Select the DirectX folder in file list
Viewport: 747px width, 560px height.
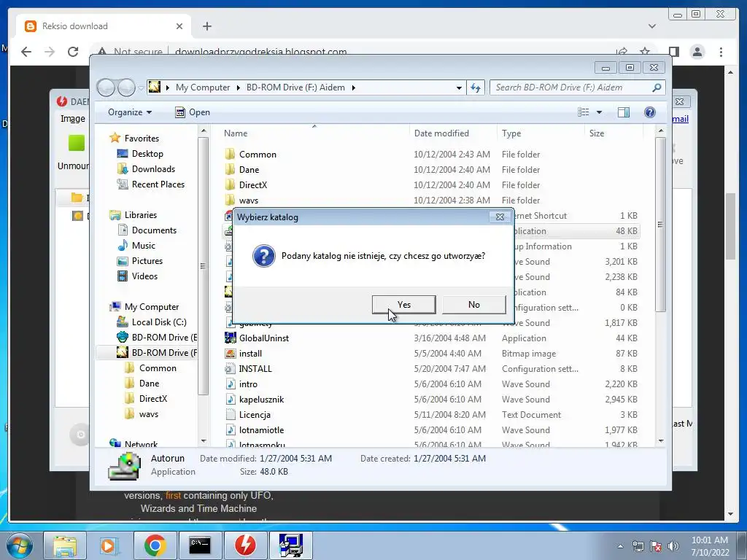pos(252,184)
